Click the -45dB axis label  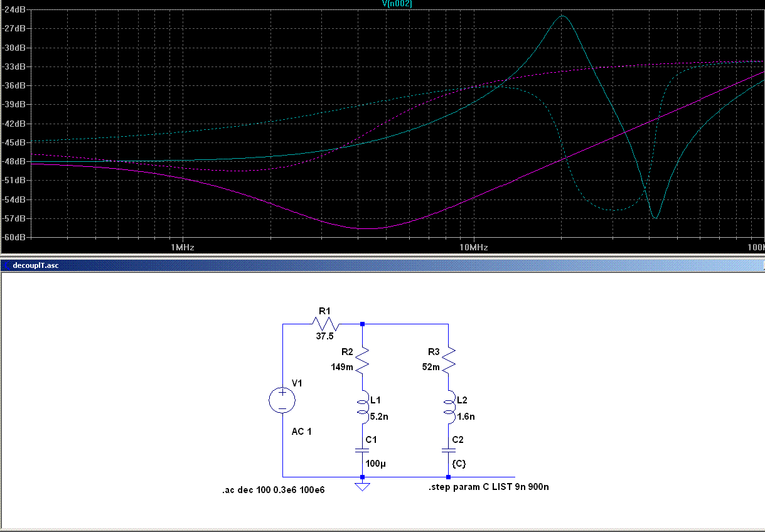pos(13,142)
